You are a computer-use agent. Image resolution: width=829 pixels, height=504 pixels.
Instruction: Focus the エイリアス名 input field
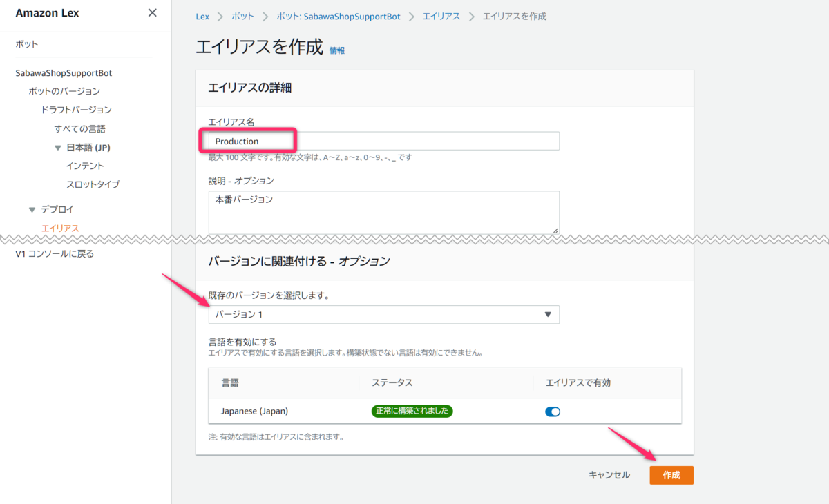pos(384,141)
